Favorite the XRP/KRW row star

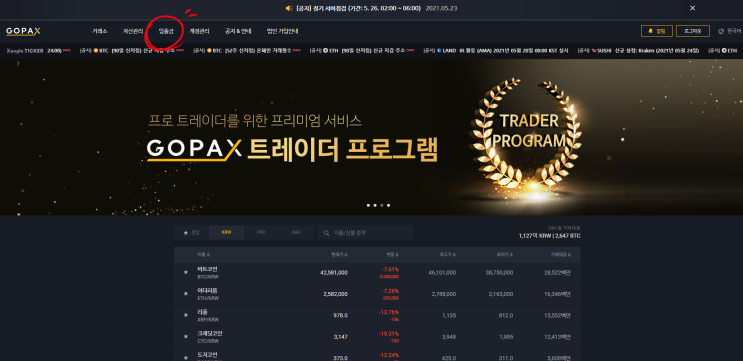tap(186, 315)
